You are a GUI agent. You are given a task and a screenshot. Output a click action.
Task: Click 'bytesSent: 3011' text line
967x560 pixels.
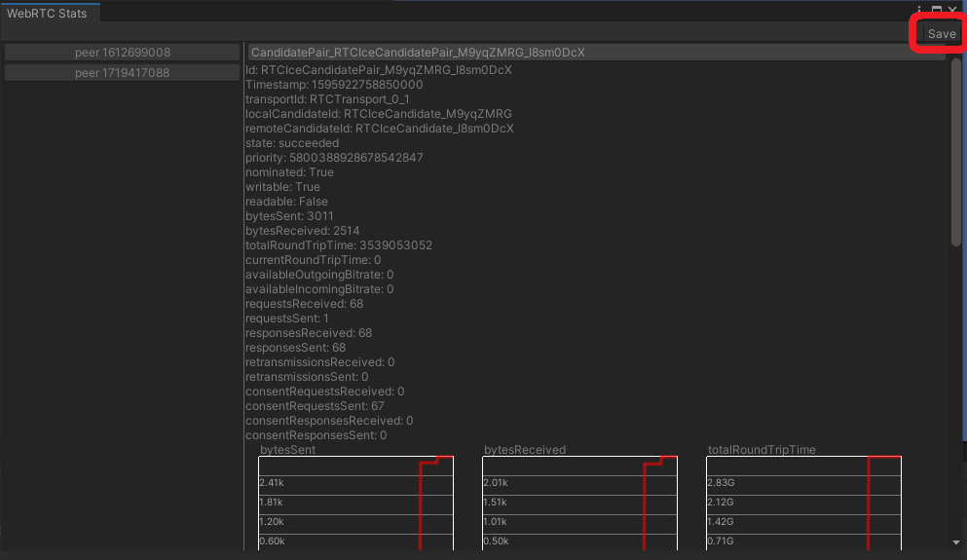pos(289,216)
